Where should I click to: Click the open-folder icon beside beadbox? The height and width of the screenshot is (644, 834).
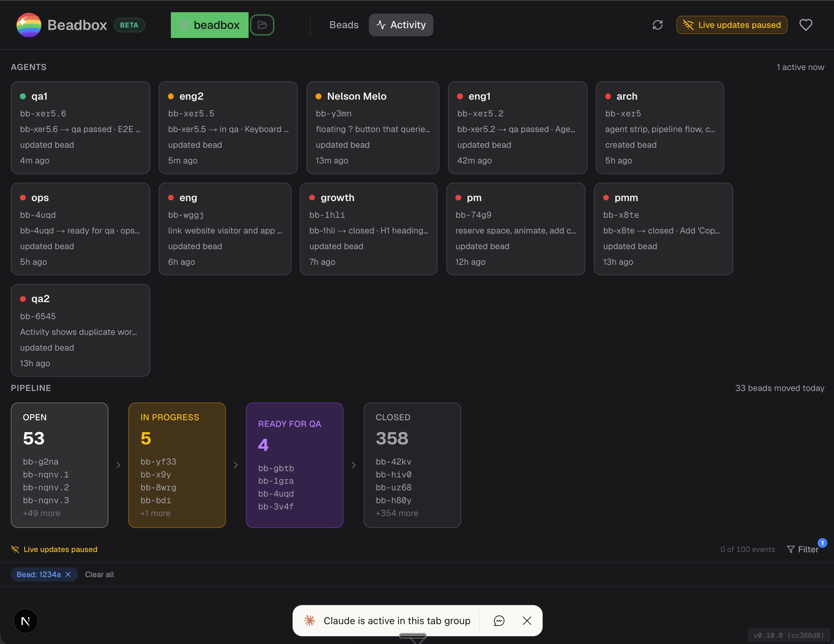pos(262,25)
